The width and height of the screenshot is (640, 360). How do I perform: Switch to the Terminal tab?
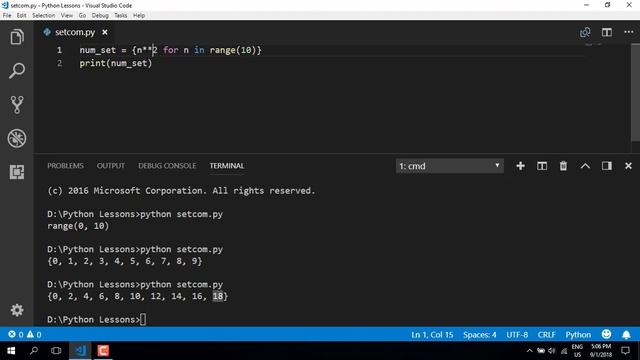[227, 166]
